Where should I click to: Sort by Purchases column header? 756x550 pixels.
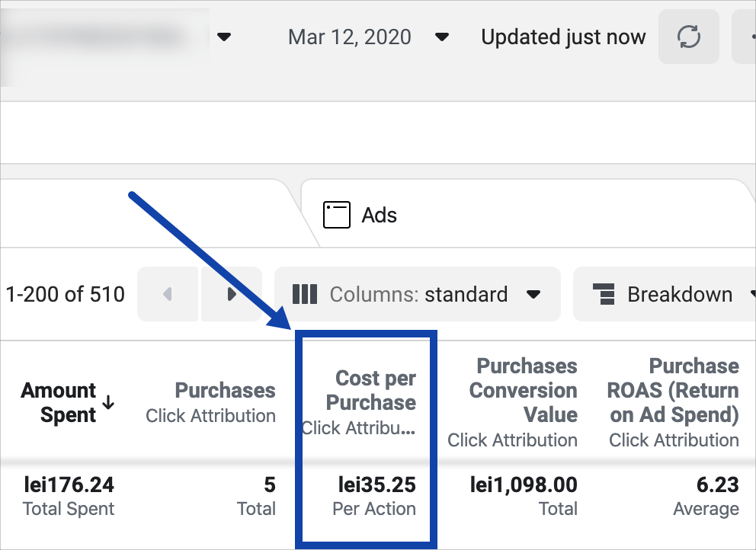pos(225,391)
